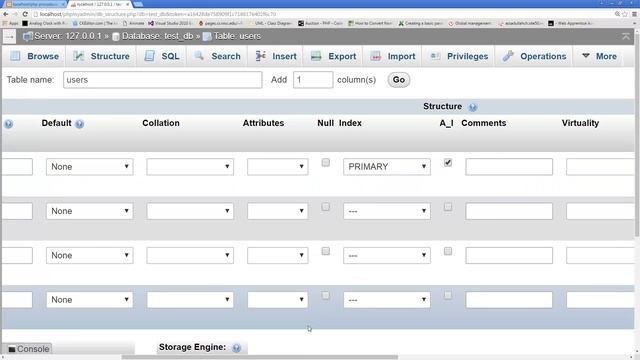
Task: Open Apps bookmark in bookmarks bar
Action: [x=11, y=24]
